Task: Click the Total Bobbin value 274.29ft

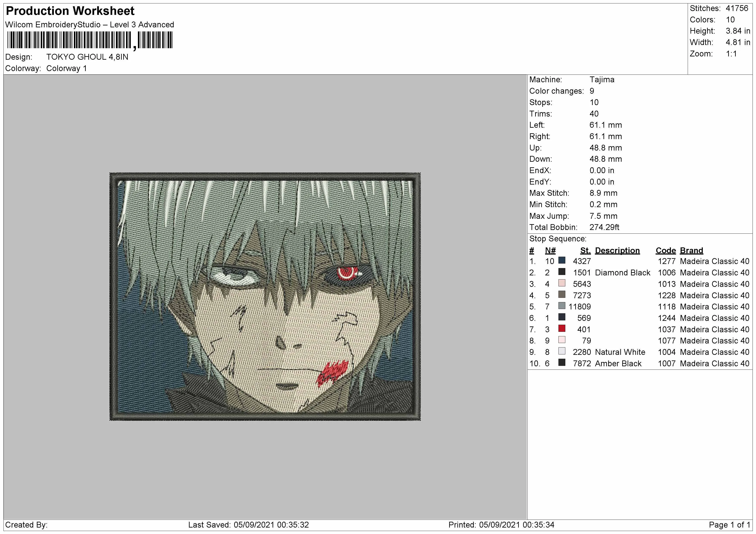Action: [604, 227]
